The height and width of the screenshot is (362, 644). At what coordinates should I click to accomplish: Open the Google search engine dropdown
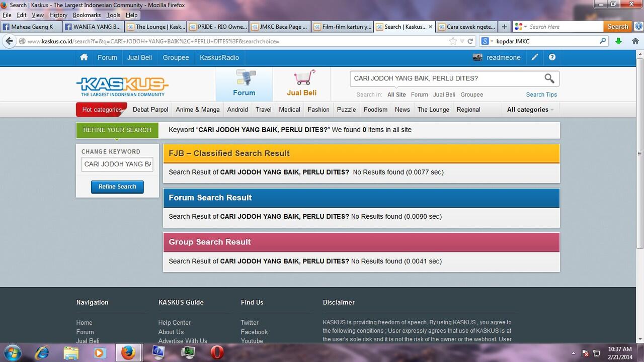[487, 41]
